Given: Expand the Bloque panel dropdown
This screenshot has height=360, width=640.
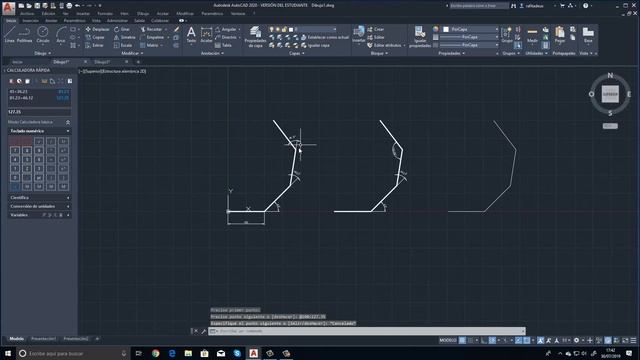Looking at the screenshot, I should coord(379,53).
